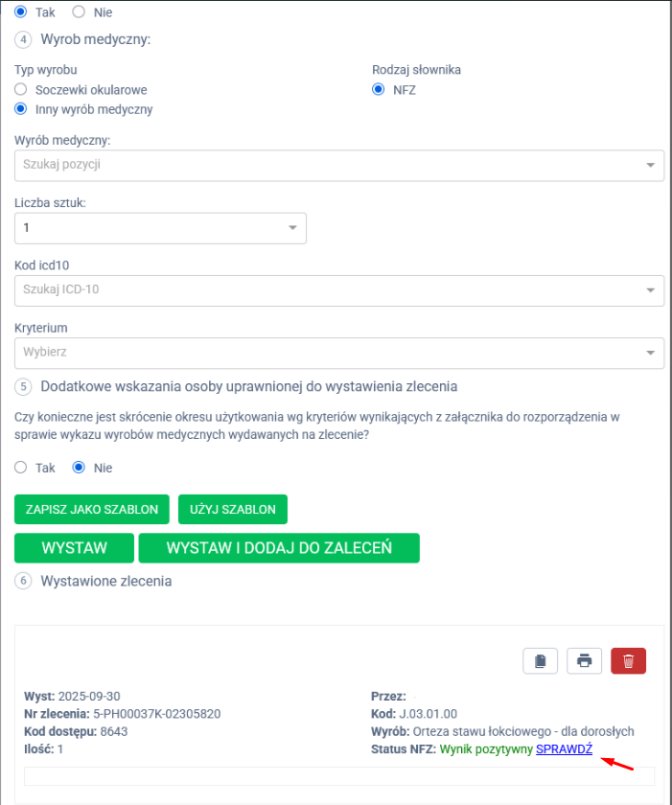Open the SPRAWDŹ link for NFZ status
672x805 pixels.
point(564,747)
